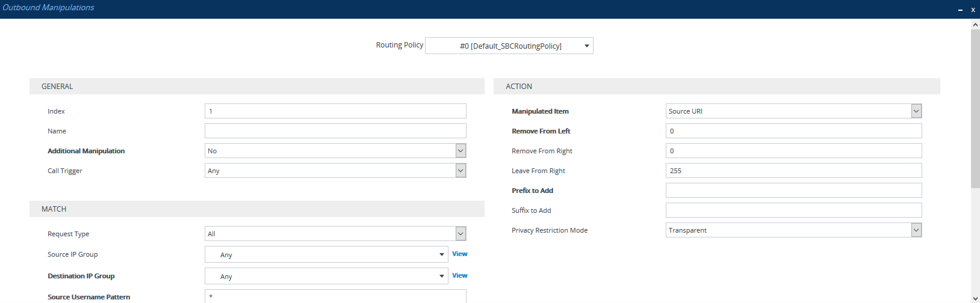The image size is (980, 303).
Task: Open the Routing Policy dropdown
Action: (x=509, y=46)
